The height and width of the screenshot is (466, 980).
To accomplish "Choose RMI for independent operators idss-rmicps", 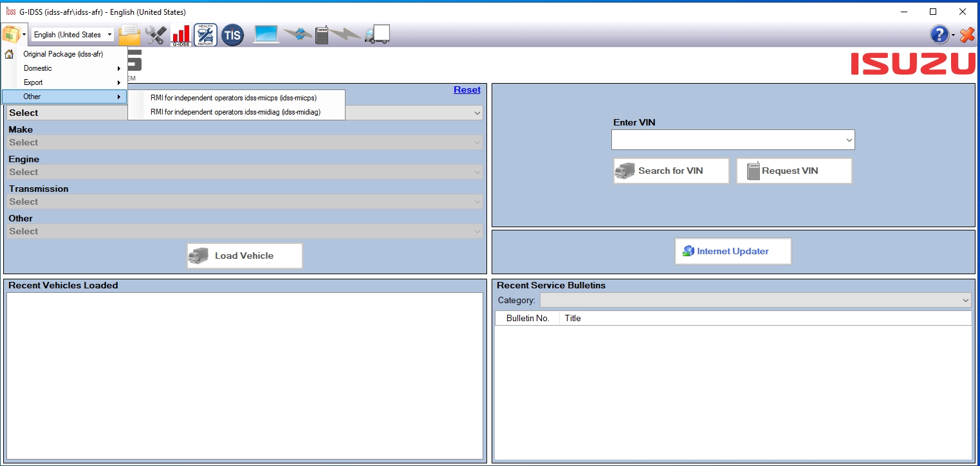I will click(236, 98).
